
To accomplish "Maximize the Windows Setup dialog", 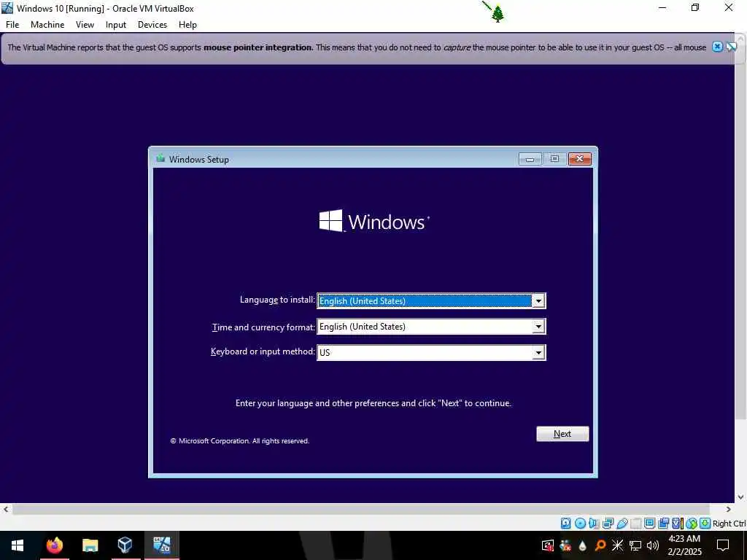I will pos(554,159).
